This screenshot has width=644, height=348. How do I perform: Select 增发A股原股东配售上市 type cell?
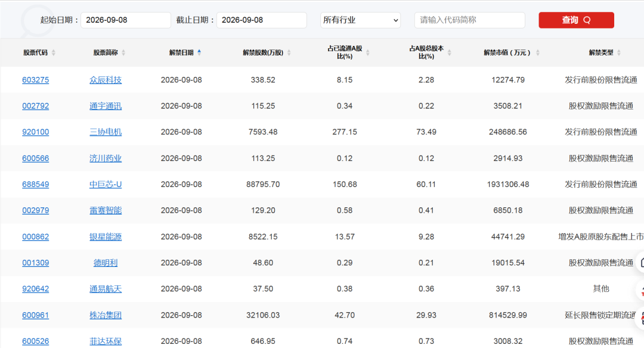click(601, 237)
